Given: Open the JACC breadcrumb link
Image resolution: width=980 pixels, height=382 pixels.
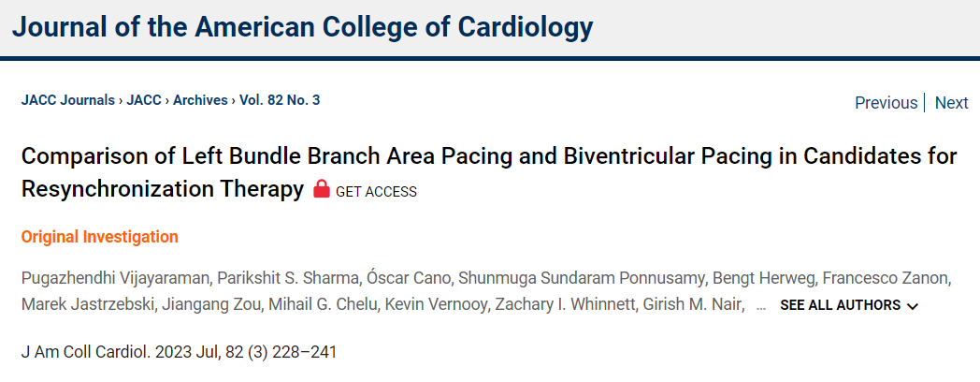Looking at the screenshot, I should [144, 100].
